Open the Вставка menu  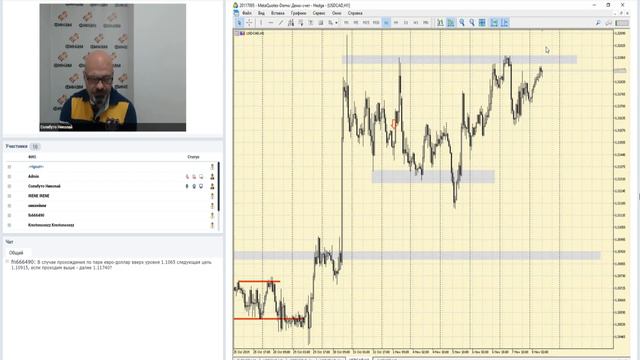(278, 13)
